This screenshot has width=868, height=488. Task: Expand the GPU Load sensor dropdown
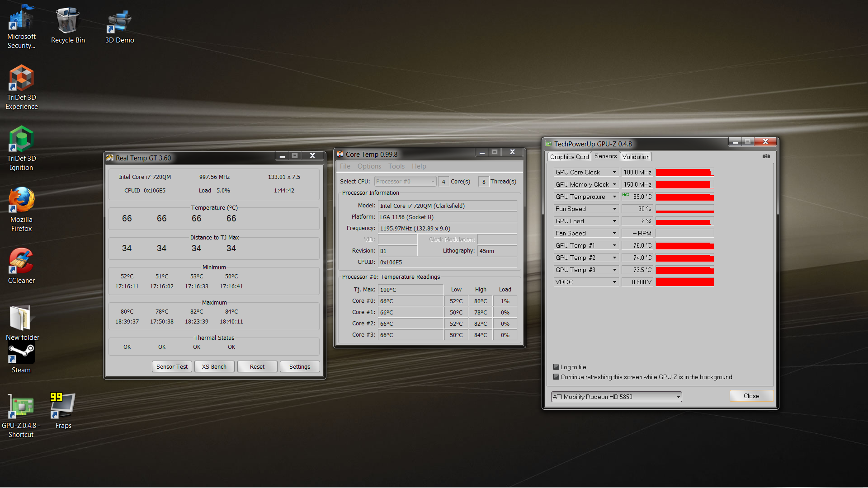(614, 221)
